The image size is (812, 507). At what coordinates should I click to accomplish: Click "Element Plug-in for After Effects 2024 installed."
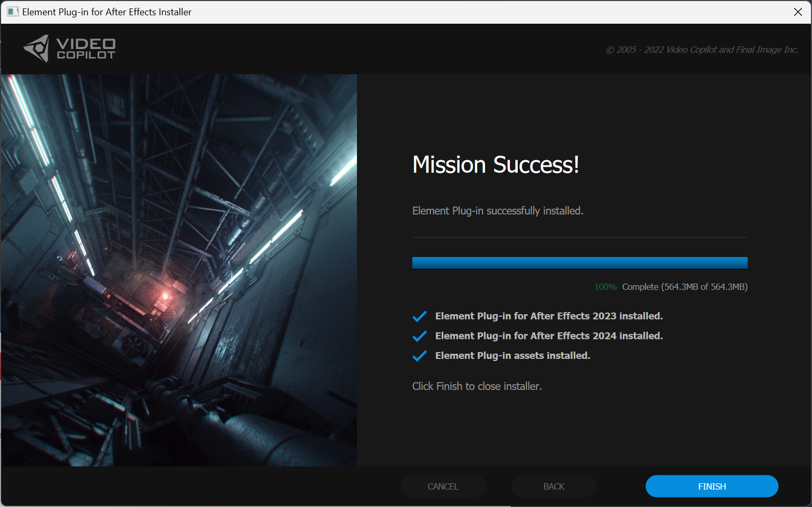(549, 336)
